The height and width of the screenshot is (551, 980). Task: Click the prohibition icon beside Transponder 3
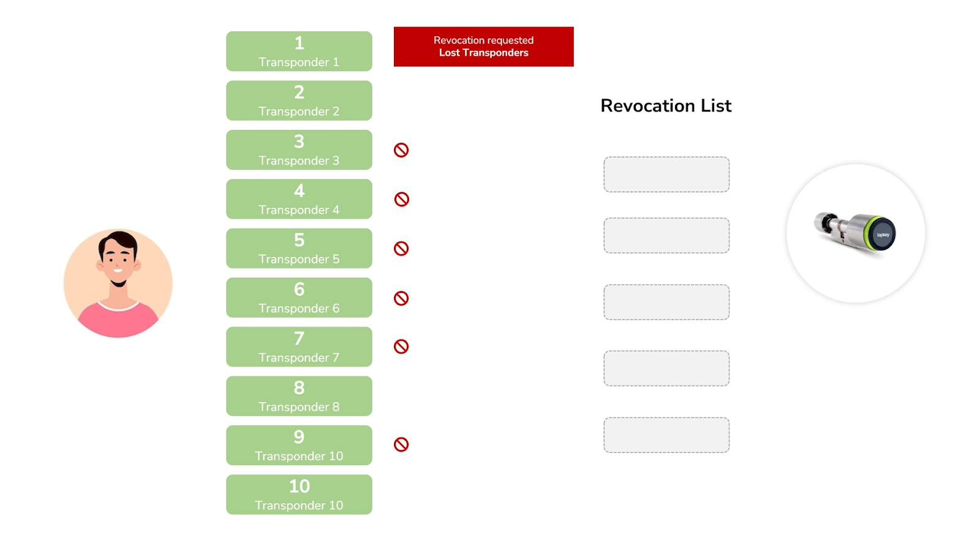pos(401,150)
